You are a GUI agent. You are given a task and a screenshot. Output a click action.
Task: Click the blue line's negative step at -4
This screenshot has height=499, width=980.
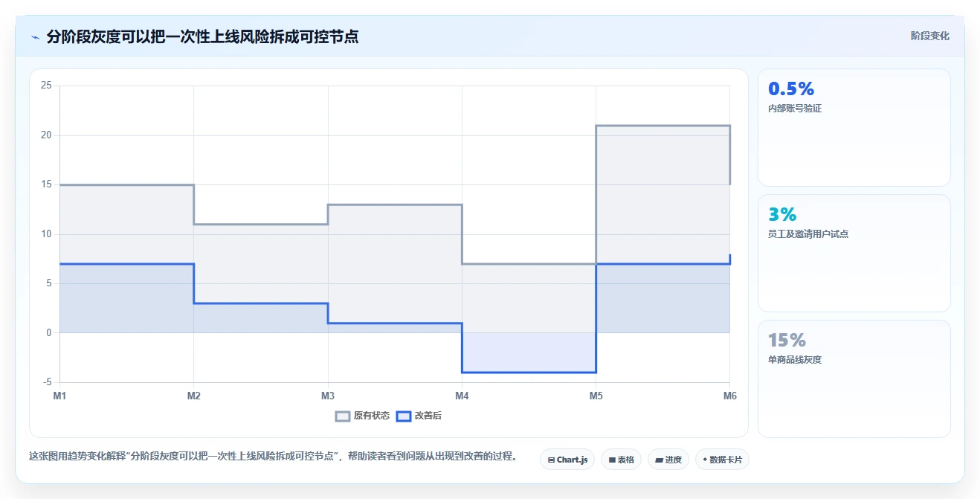(x=529, y=373)
